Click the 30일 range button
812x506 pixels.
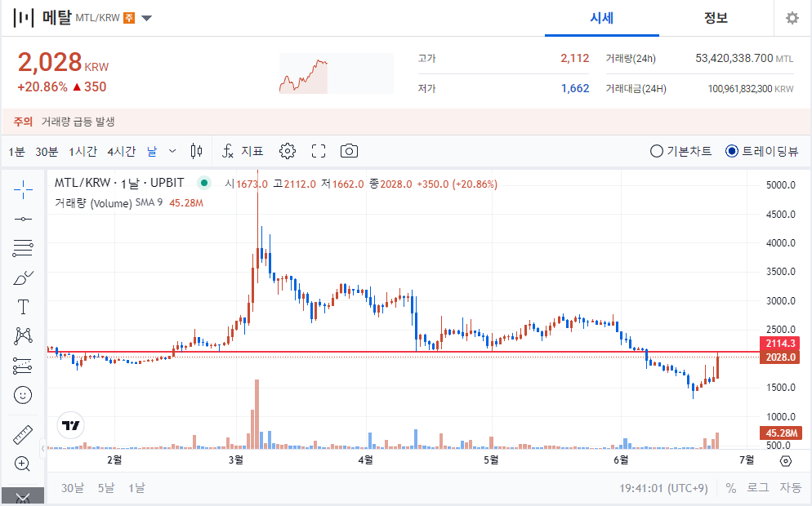coord(74,486)
